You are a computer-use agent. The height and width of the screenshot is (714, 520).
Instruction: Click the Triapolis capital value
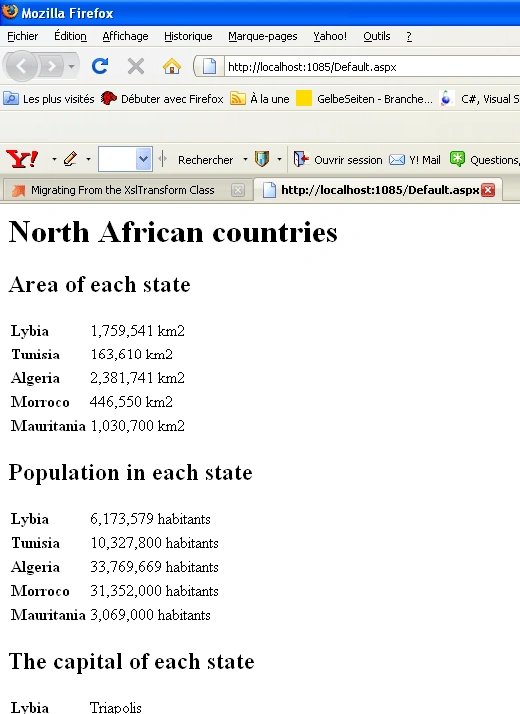tap(116, 707)
